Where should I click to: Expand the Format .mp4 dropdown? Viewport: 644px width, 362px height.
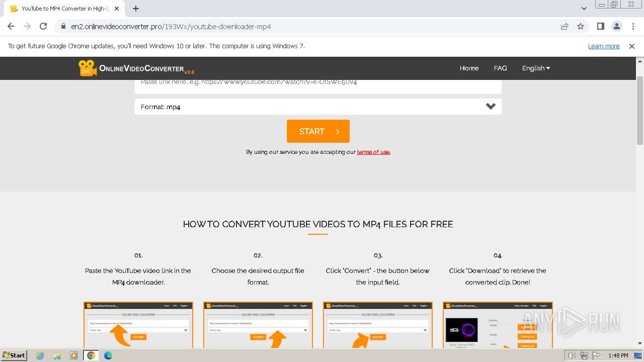(318, 107)
